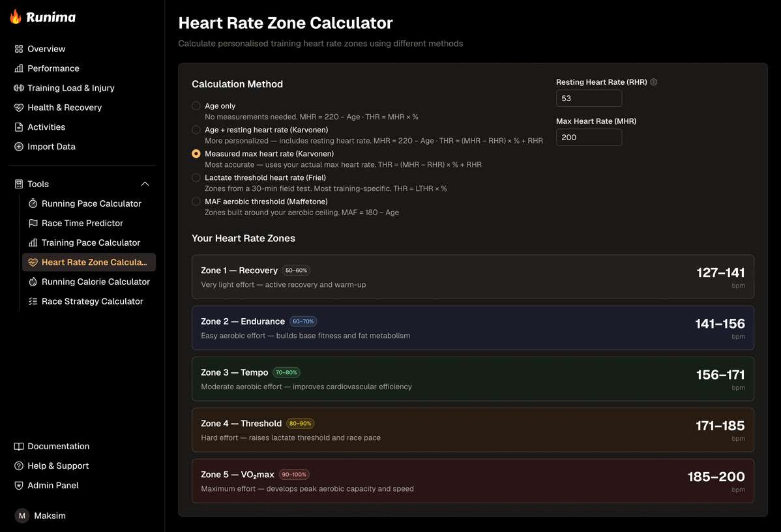The width and height of the screenshot is (781, 532).
Task: Click the Zone 2 Endurance card
Action: coord(473,328)
